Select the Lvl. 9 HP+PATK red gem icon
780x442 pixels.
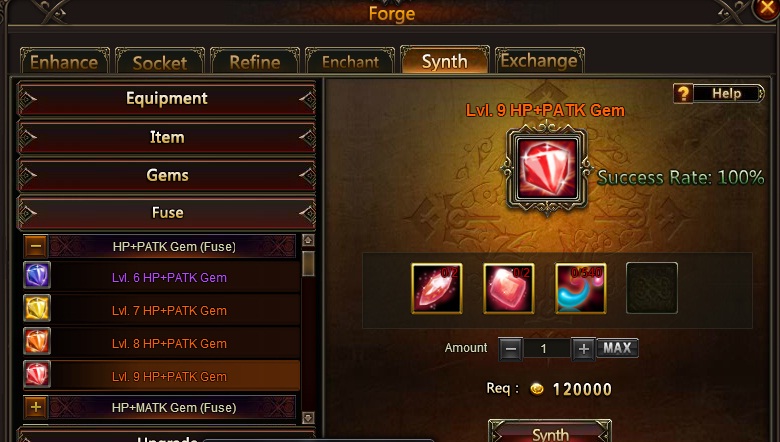pos(37,374)
